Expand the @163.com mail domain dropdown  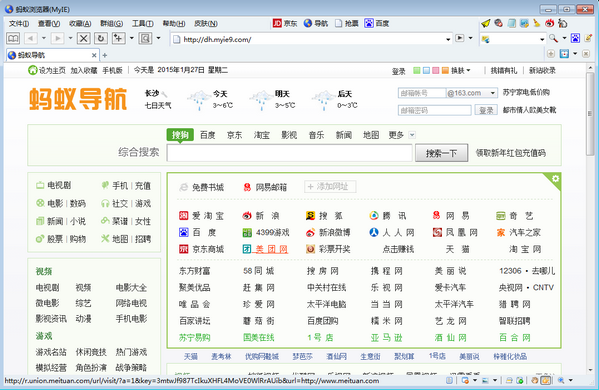[x=493, y=93]
